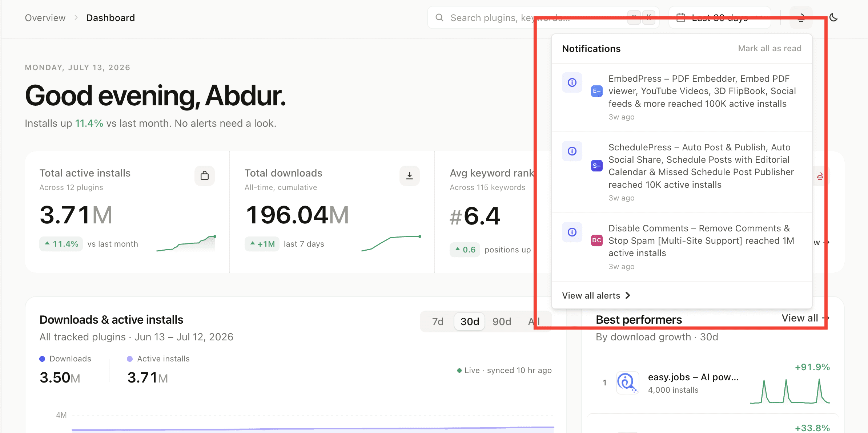Click the easy.jobs plugin logo
Image resolution: width=868 pixels, height=433 pixels.
(627, 383)
